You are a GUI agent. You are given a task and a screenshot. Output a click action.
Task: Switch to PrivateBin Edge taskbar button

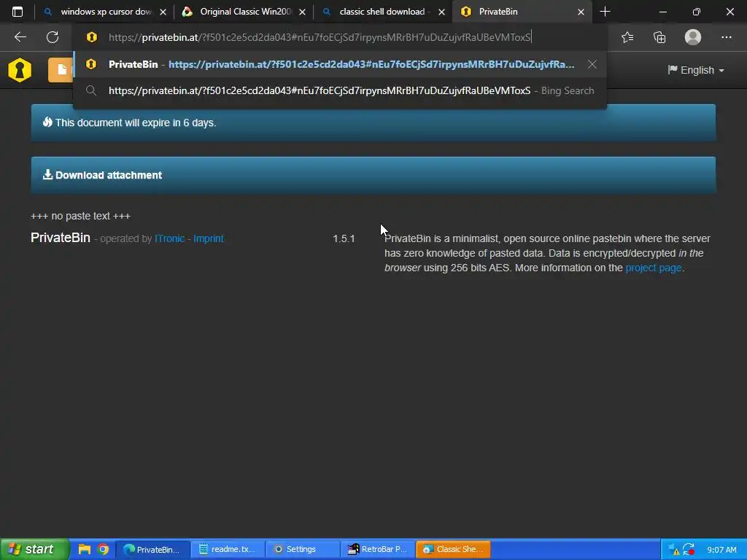pos(152,550)
